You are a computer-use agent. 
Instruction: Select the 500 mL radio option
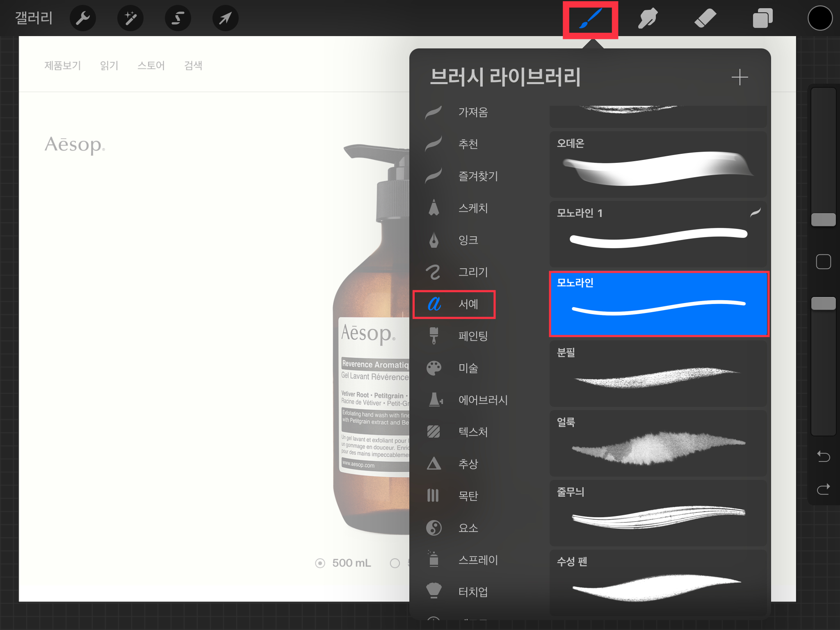pyautogui.click(x=320, y=563)
